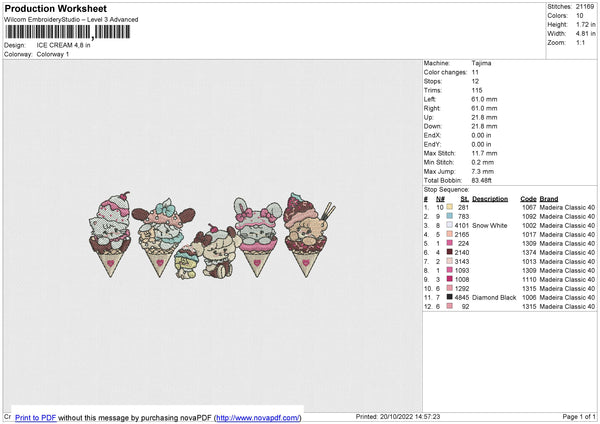Viewport: 600px width, 424px height.
Task: Click the "Brand" column header
Action: [549, 199]
